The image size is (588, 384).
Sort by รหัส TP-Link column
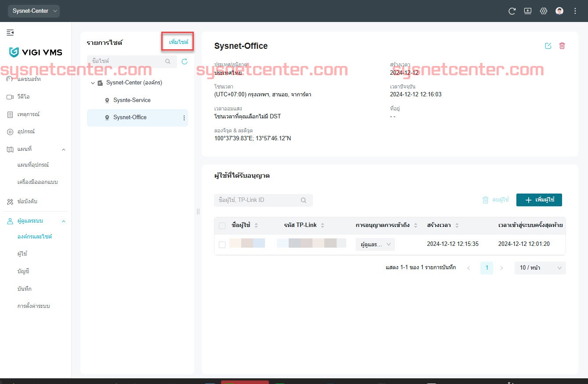[x=323, y=225]
